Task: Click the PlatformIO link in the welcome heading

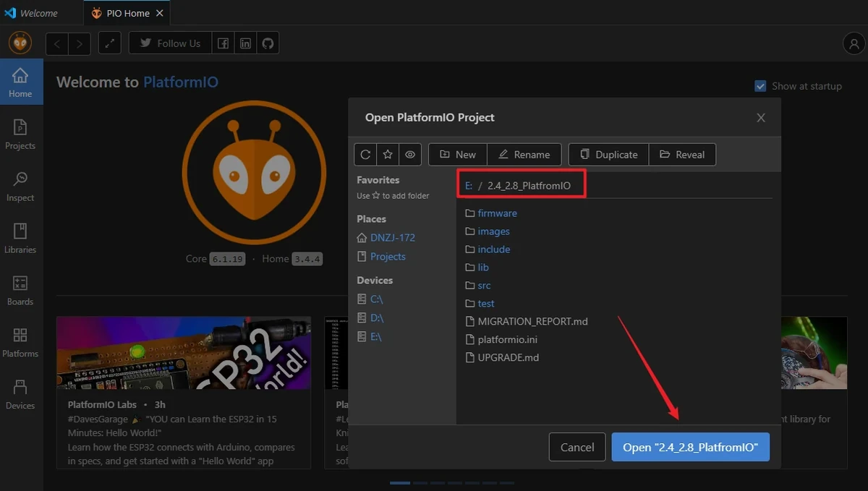Action: 180,82
